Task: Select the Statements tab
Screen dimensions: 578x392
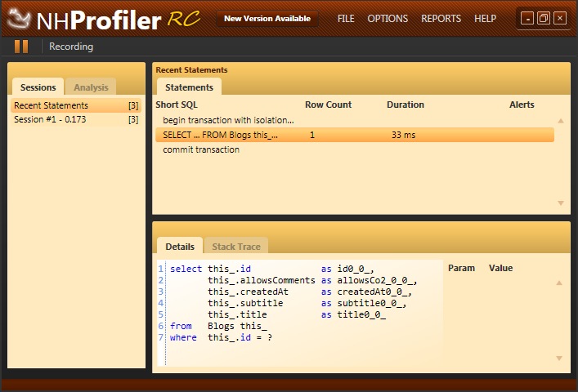Action: point(189,87)
